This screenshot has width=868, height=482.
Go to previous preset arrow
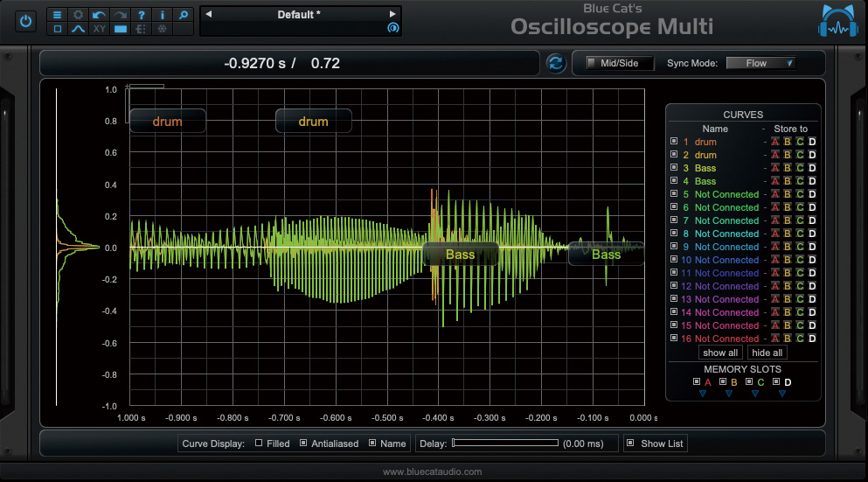(x=209, y=14)
